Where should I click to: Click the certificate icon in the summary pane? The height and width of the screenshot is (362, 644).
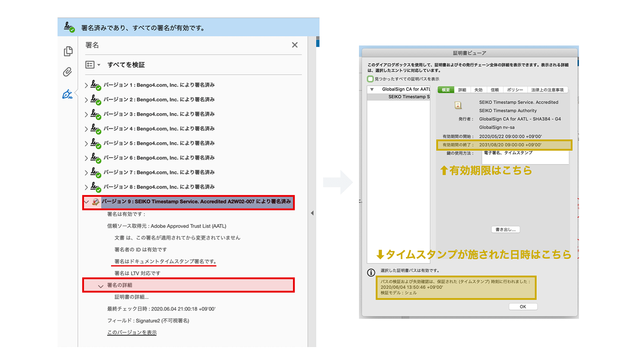(458, 105)
